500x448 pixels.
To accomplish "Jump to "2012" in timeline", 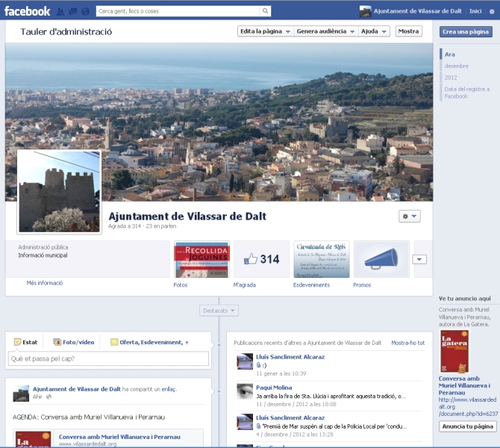I will pyautogui.click(x=451, y=78).
